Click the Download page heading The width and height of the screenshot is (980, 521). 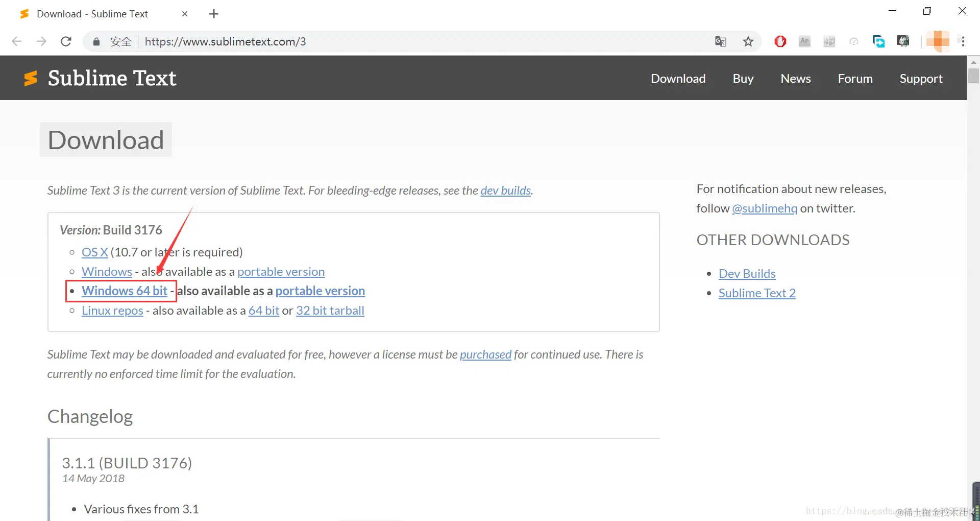106,140
